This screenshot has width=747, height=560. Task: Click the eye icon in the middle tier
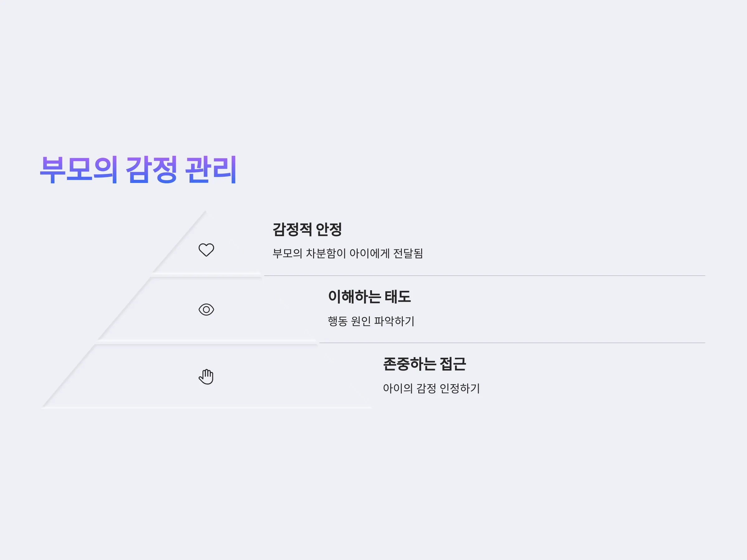click(x=206, y=310)
